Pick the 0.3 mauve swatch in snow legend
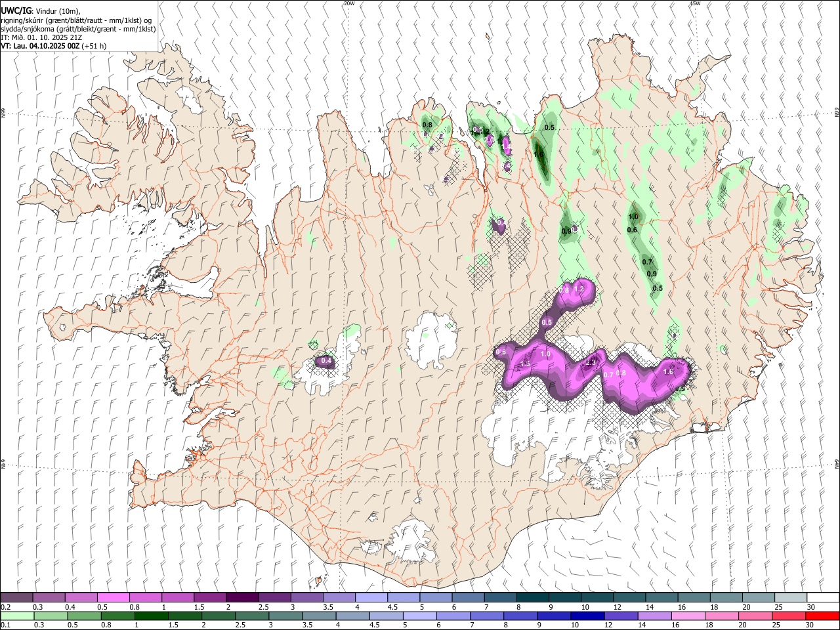The height and width of the screenshot is (630, 840). (49, 597)
